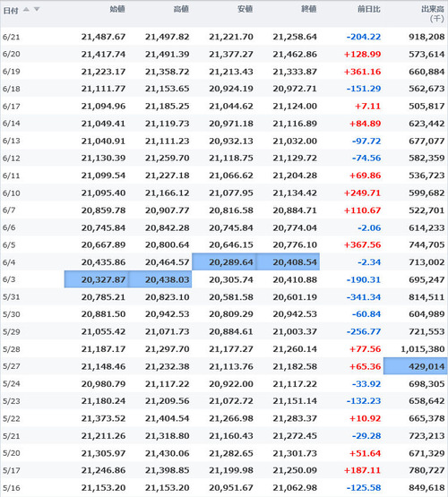Select high value 21,358.72
The height and width of the screenshot is (497, 448).
tap(167, 72)
